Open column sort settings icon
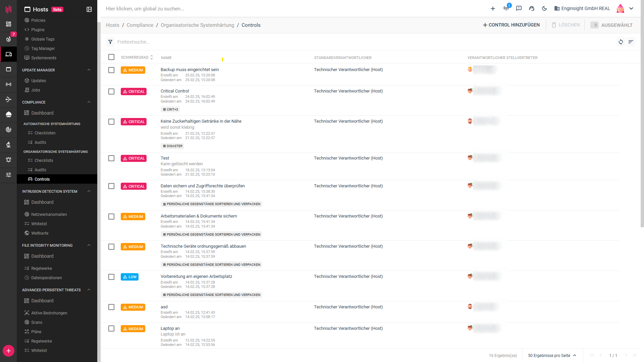The height and width of the screenshot is (362, 644). pos(631,42)
